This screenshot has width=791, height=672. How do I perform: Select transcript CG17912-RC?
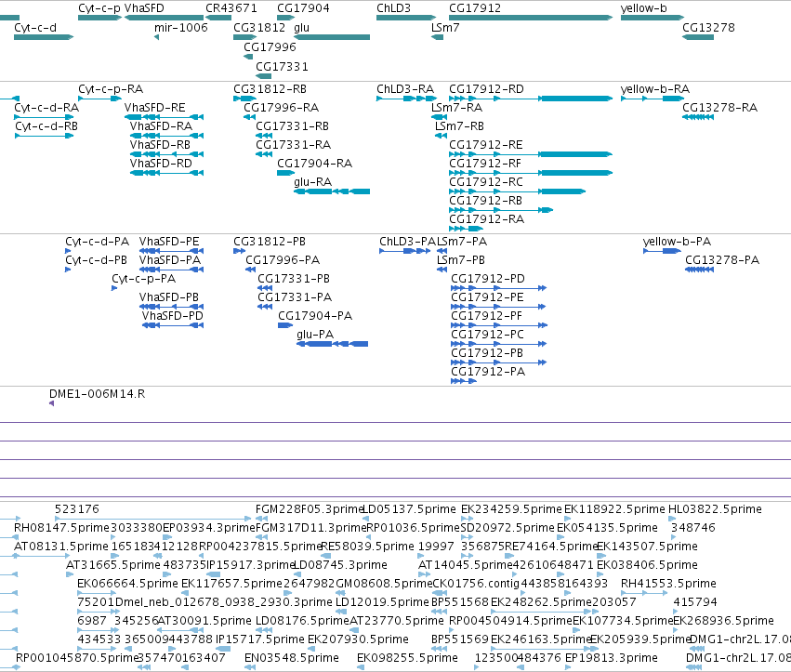point(486,182)
